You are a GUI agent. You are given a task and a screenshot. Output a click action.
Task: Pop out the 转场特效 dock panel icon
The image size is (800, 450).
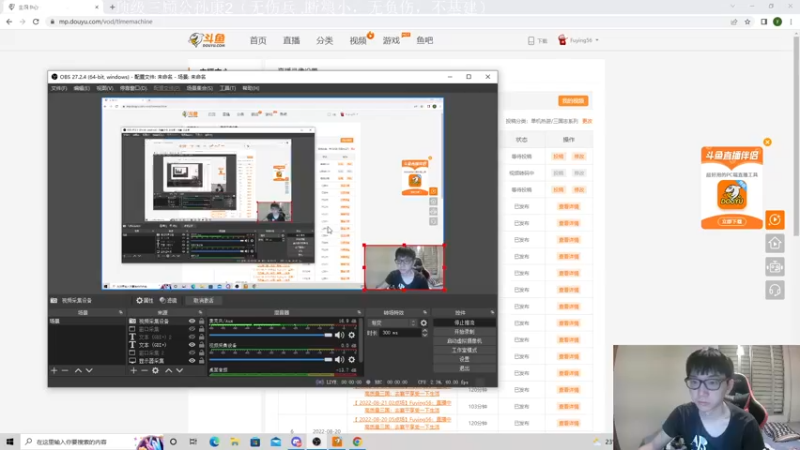tap(425, 312)
